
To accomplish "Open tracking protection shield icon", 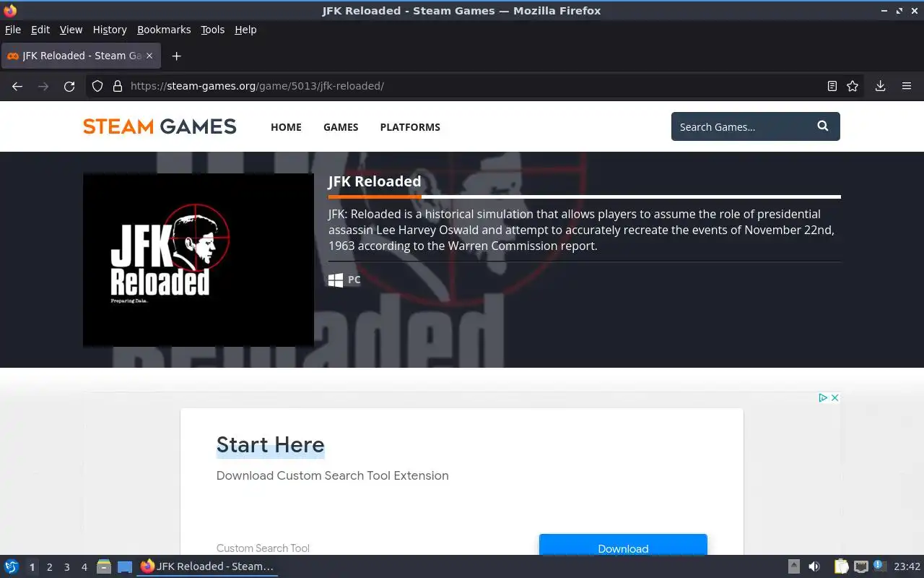I will point(97,86).
